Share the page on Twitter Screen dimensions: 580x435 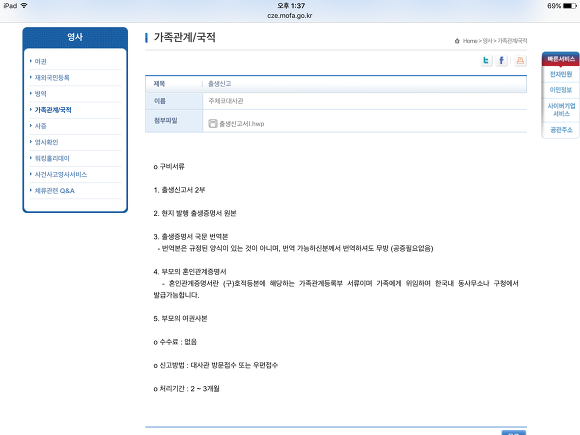coord(486,60)
